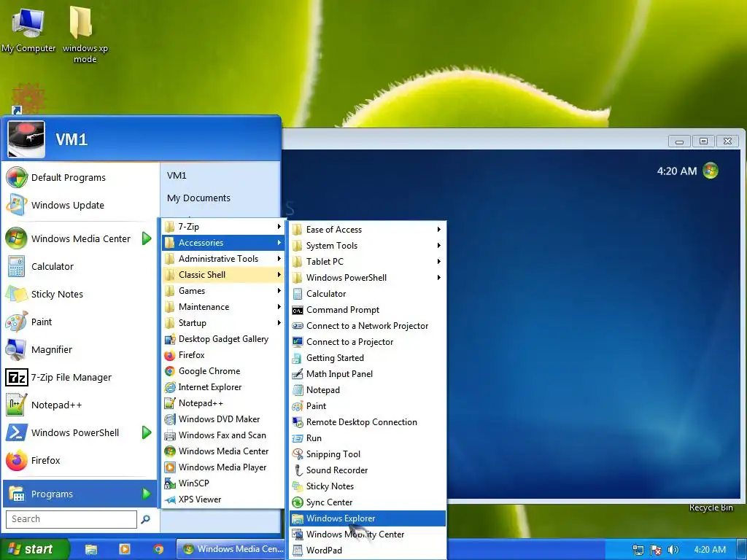The width and height of the screenshot is (747, 560).
Task: Open Math Input Panel
Action: click(368, 374)
